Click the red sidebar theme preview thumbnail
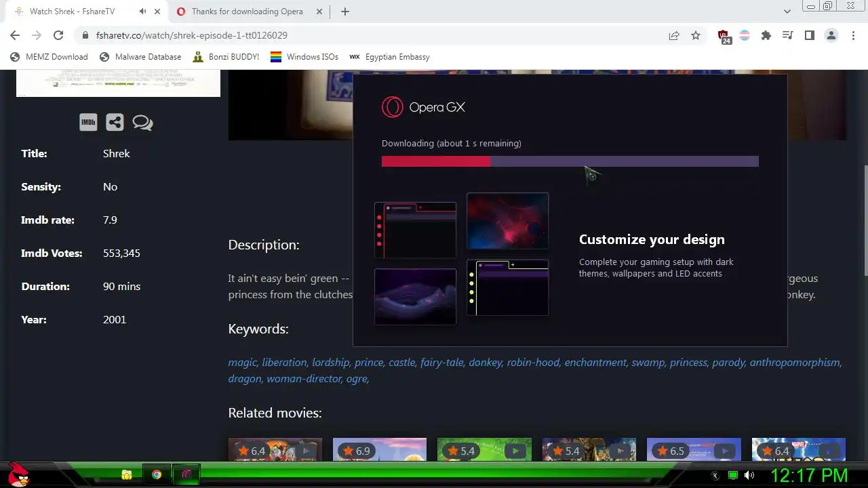Image resolution: width=868 pixels, height=488 pixels. [416, 230]
